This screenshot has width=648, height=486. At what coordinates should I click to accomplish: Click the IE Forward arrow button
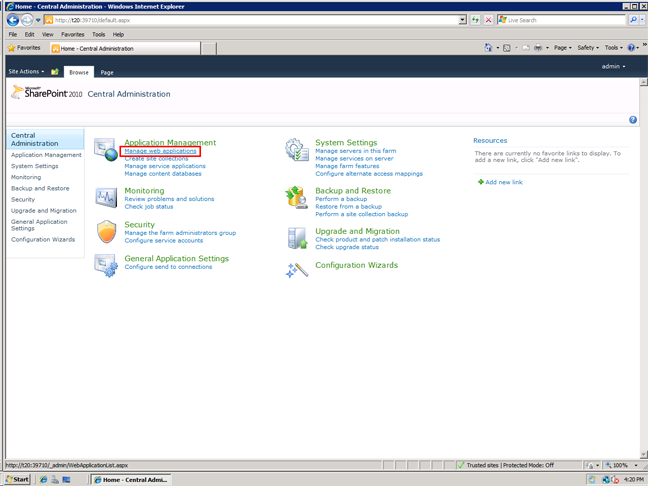[x=27, y=20]
